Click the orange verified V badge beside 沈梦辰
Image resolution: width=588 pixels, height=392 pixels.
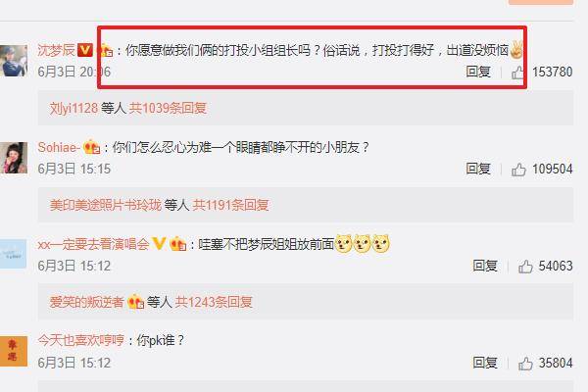pos(85,50)
